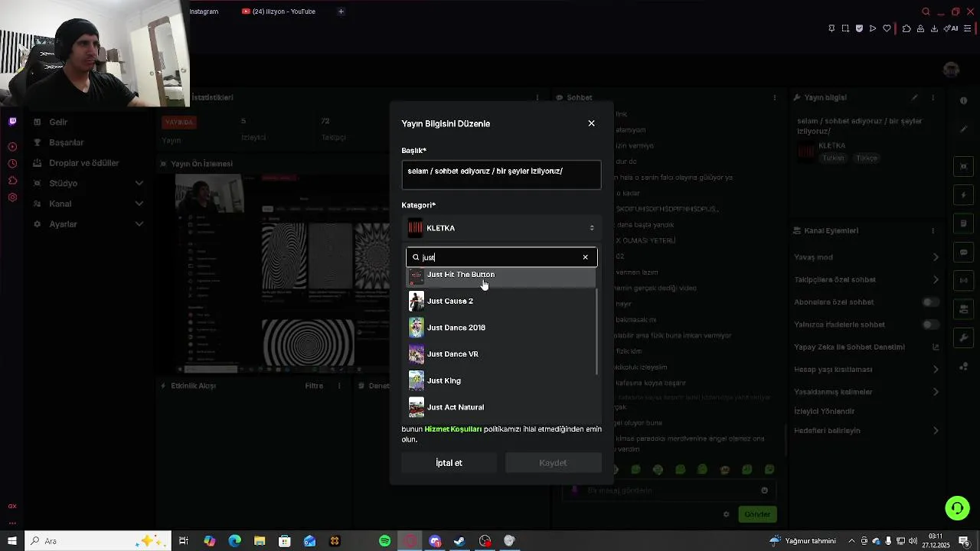This screenshot has width=980, height=551.
Task: Toggle Yalnızca ifadelerle sohbet switch
Action: click(930, 324)
